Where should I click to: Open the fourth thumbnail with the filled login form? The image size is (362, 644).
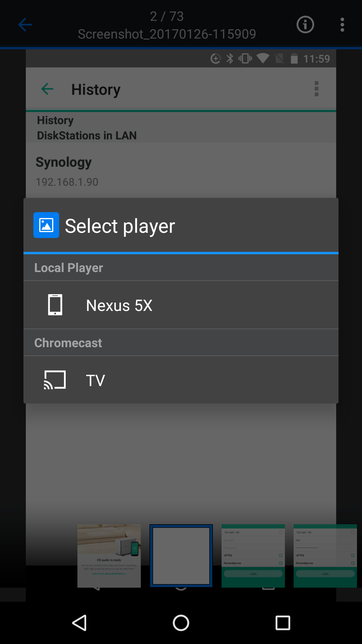click(x=325, y=556)
